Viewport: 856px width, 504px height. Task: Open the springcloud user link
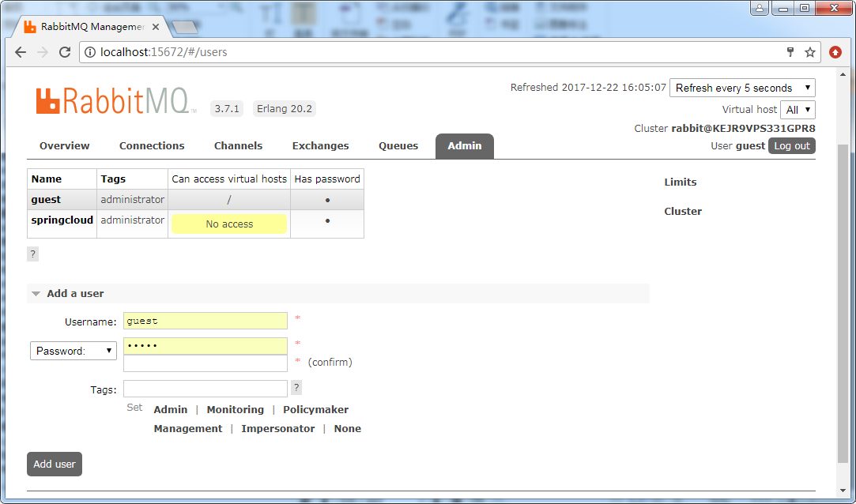click(62, 220)
